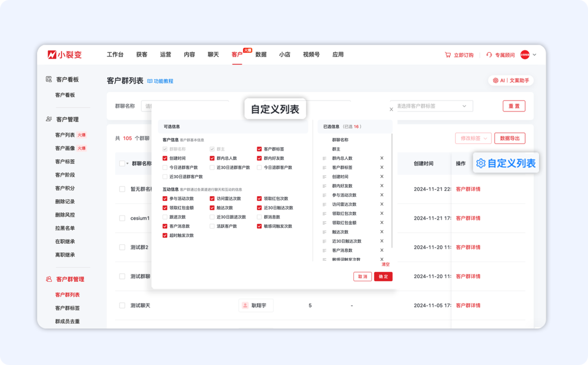Image resolution: width=588 pixels, height=365 pixels.
Task: Remove 触达次数 using its X icon
Action: coord(382,232)
